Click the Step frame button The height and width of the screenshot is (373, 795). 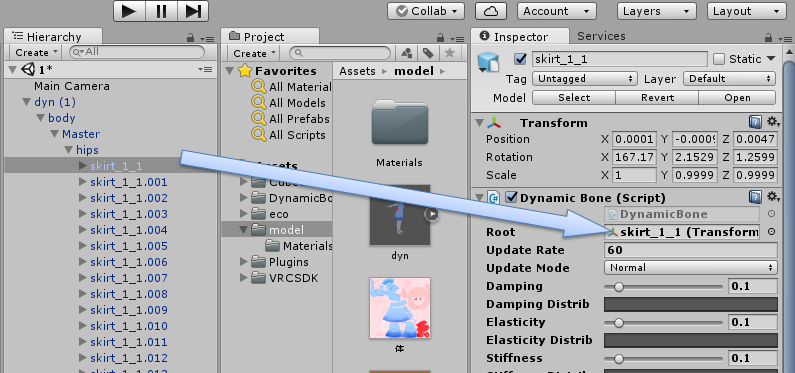[x=193, y=11]
